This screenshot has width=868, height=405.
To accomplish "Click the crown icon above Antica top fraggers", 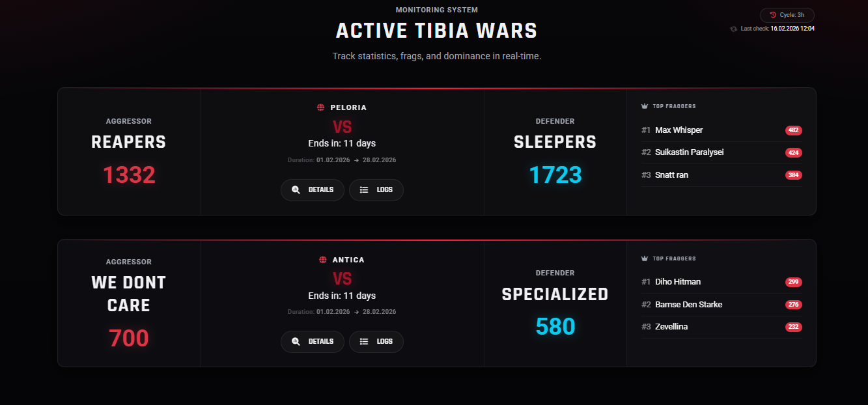I will (x=644, y=258).
